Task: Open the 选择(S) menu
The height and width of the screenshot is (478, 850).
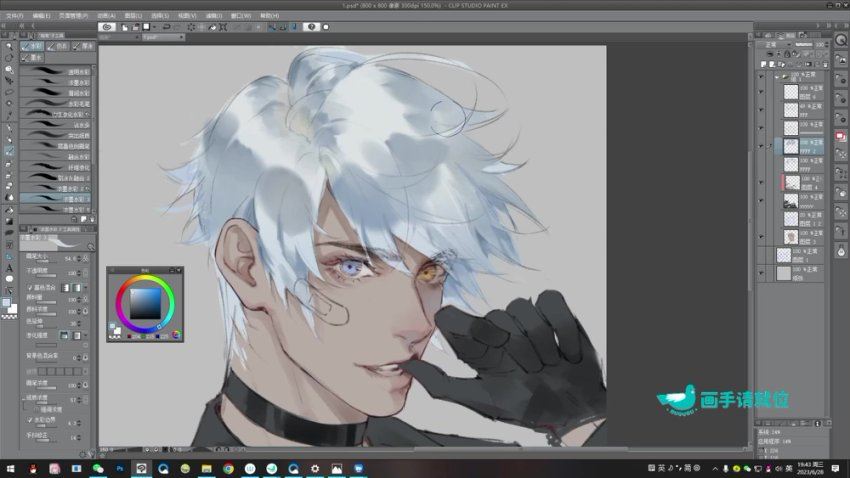Action: [159, 16]
